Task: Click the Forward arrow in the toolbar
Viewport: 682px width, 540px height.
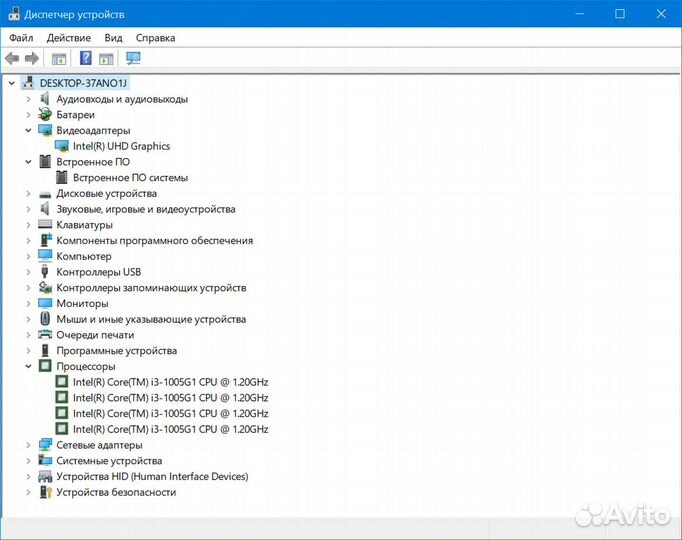Action: click(32, 58)
